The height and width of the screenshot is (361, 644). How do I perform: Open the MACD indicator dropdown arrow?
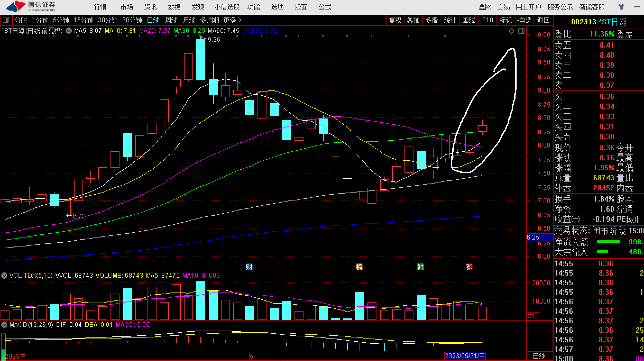tap(4, 325)
